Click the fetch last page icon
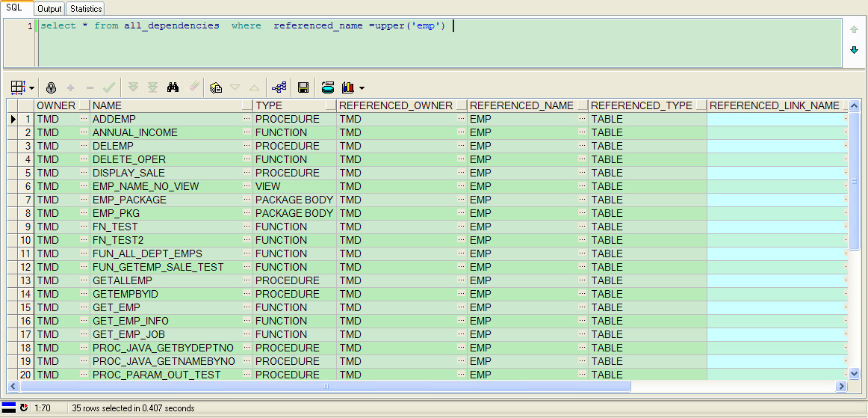The height and width of the screenshot is (418, 868). click(x=153, y=87)
